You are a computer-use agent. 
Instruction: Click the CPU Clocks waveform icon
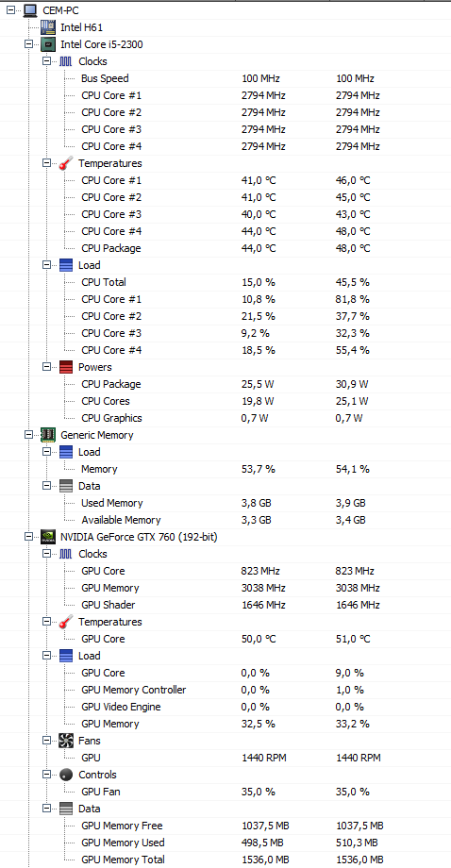click(x=66, y=61)
